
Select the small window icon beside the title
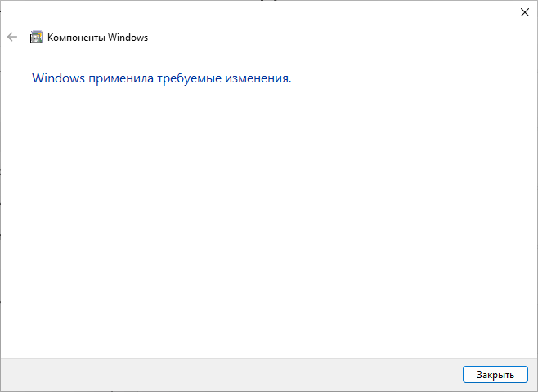(36, 37)
